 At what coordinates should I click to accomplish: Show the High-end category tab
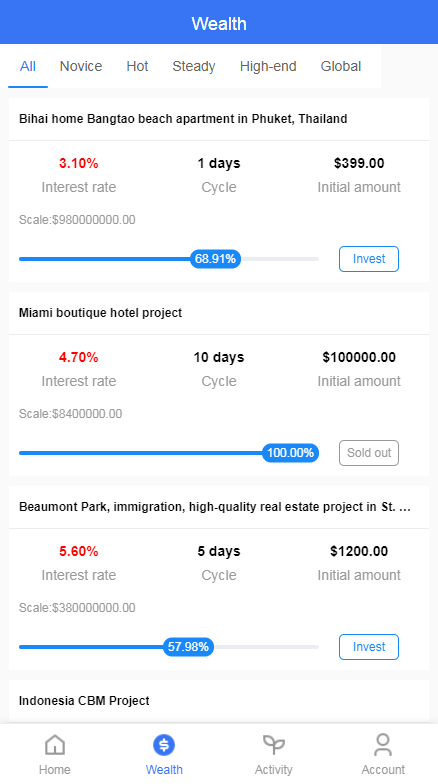[x=268, y=66]
